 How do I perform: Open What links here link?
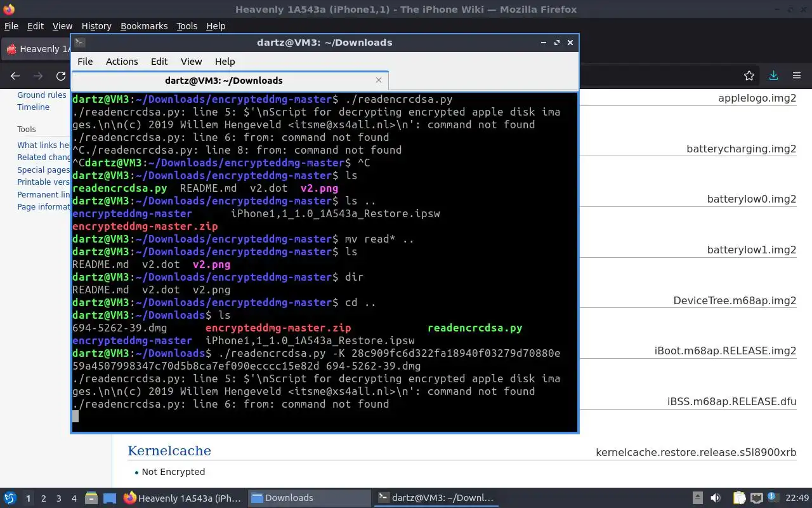click(43, 145)
